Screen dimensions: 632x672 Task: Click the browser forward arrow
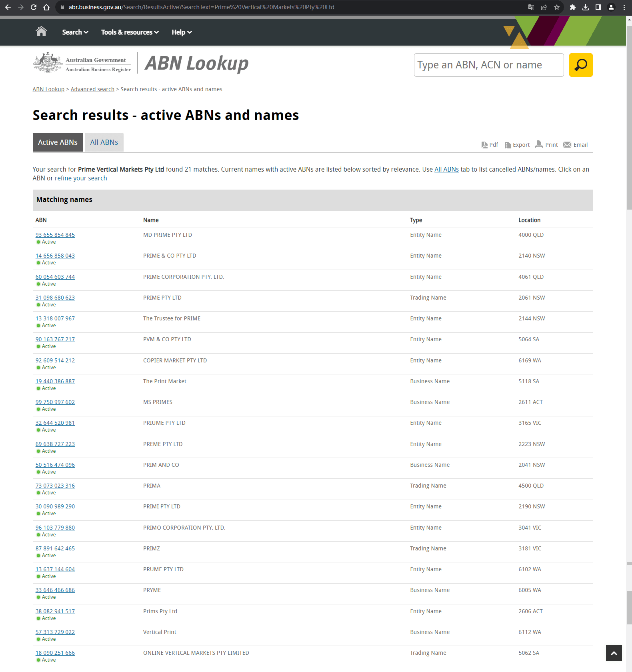(21, 7)
